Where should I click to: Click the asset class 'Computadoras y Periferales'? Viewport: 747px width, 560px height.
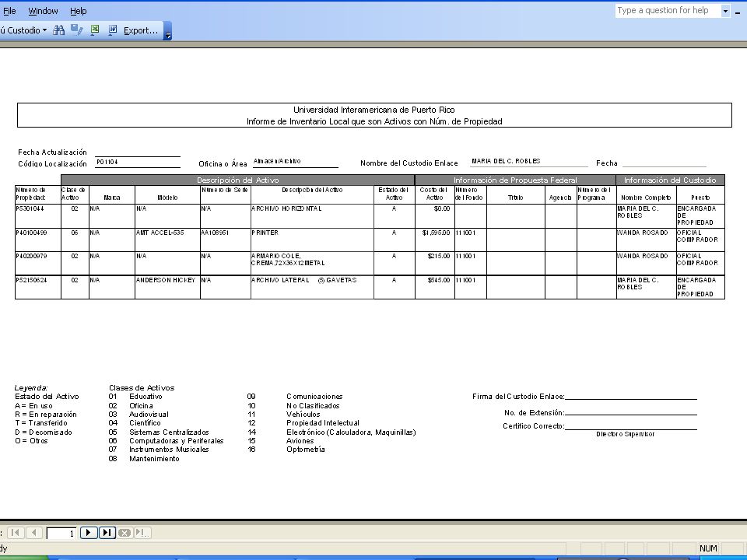(177, 441)
